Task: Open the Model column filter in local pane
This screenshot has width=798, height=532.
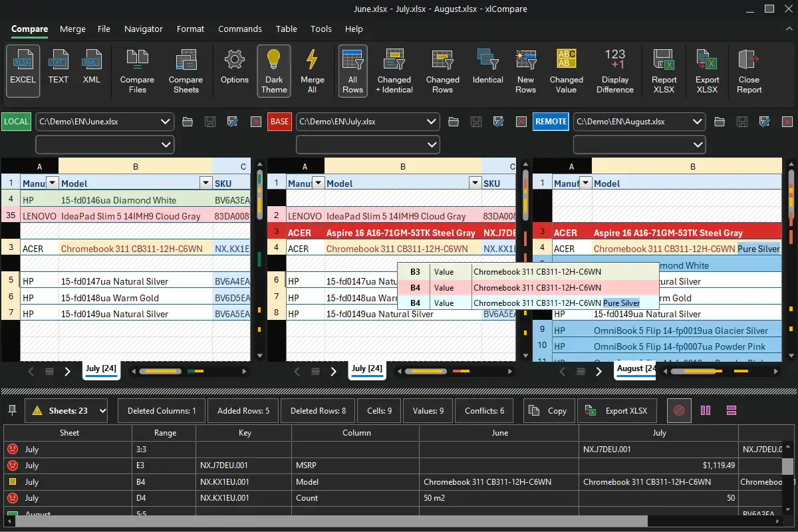Action: [205, 184]
